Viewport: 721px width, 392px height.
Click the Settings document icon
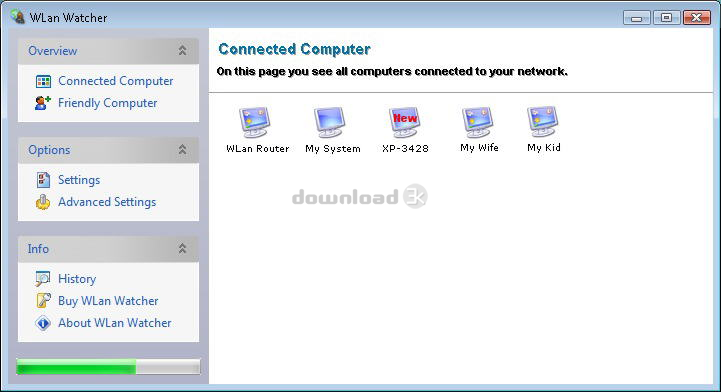pyautogui.click(x=43, y=180)
